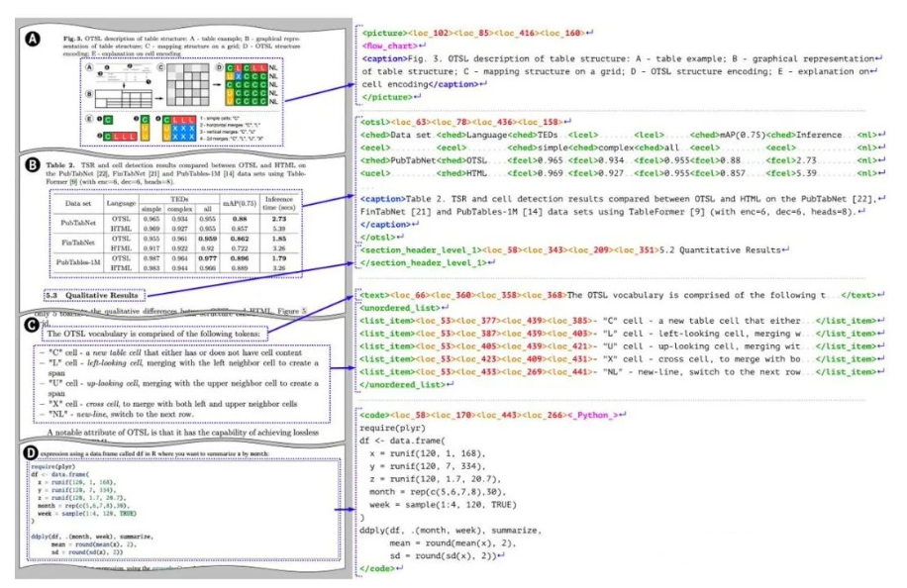Click 'ddply(df, .(month, week), summarize,' in markup
907x588 pixels.
[x=452, y=531]
